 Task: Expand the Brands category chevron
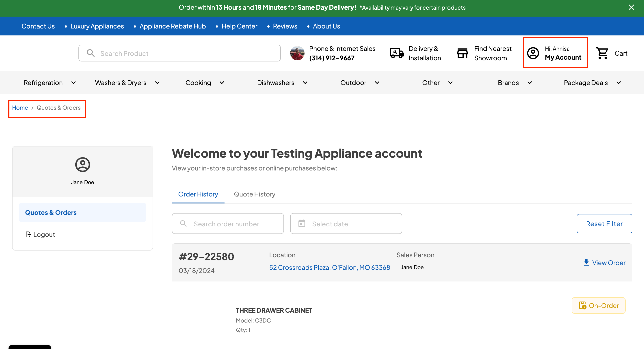tap(529, 83)
